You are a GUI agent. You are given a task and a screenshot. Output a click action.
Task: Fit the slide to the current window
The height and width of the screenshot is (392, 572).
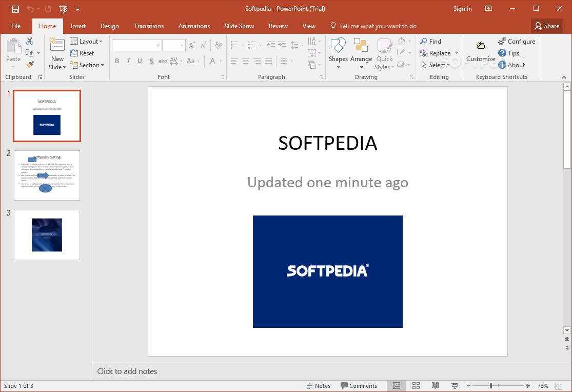pos(559,386)
